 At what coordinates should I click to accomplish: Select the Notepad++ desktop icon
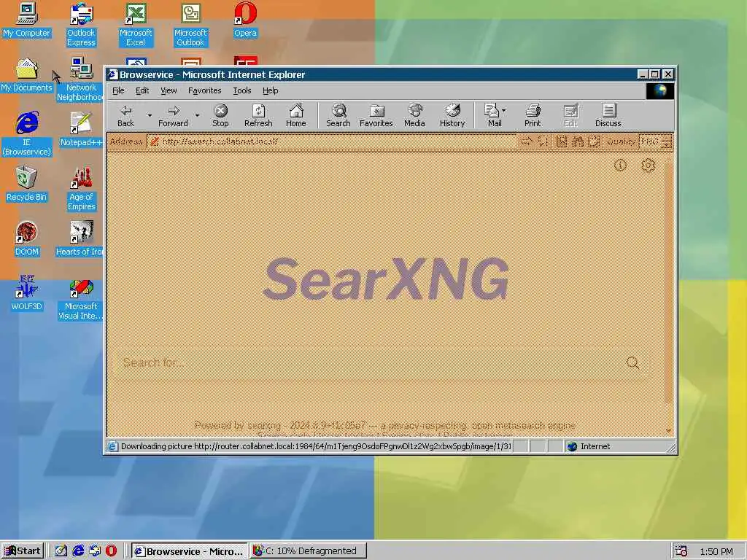click(x=81, y=130)
